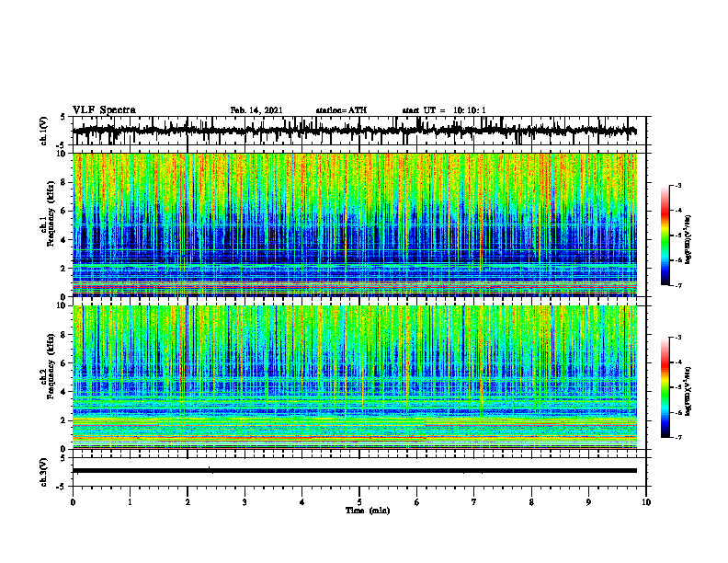Click the 'ch.1(V)' waveform axis label
This screenshot has width=728, height=563.
44,131
